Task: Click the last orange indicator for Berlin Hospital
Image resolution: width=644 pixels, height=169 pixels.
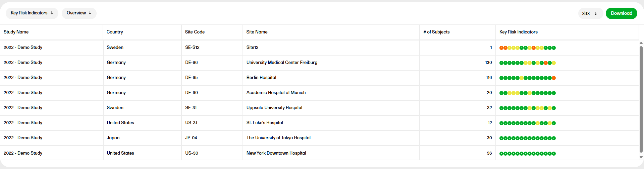Action: point(554,78)
